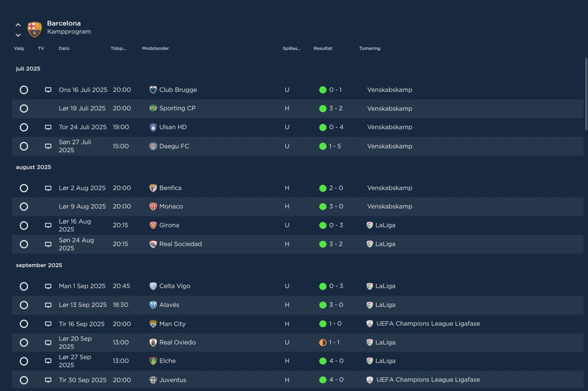Click the TV icon for Benfica match
This screenshot has height=391, width=588.
click(48, 188)
